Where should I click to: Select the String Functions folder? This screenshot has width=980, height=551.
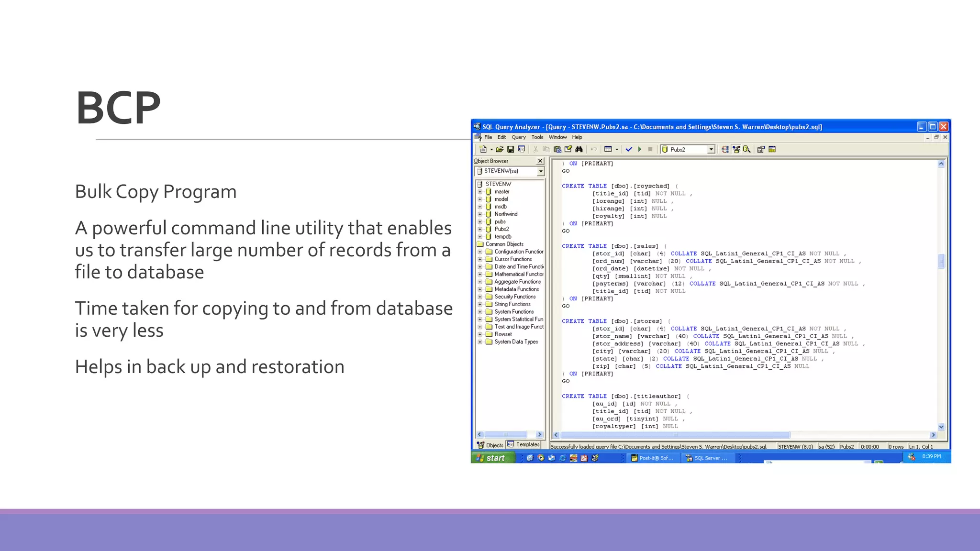click(x=512, y=304)
